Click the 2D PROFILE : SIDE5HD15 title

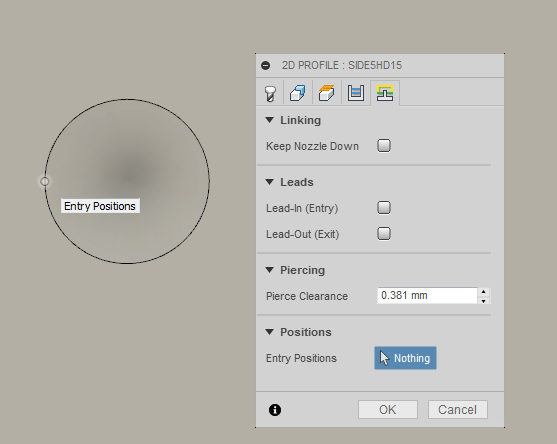pyautogui.click(x=342, y=65)
